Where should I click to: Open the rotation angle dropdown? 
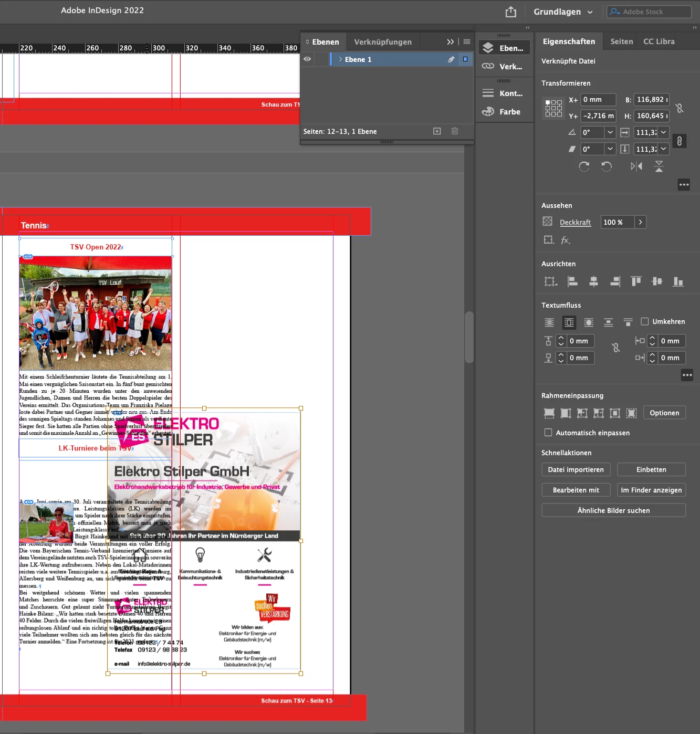610,132
